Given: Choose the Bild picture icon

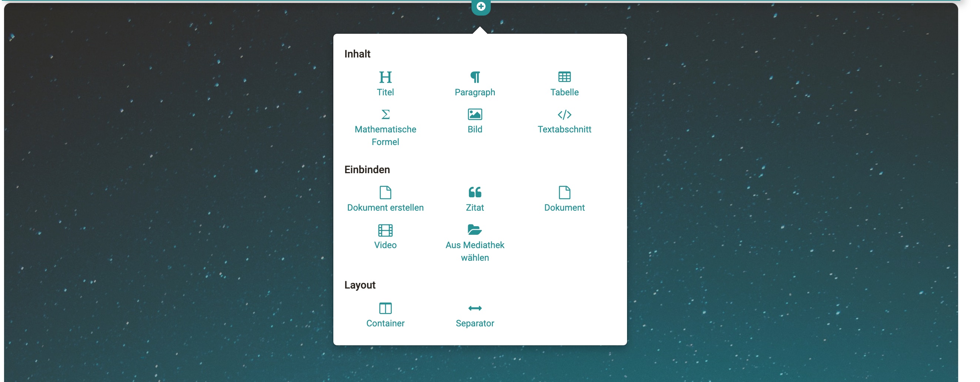Looking at the screenshot, I should [474, 114].
